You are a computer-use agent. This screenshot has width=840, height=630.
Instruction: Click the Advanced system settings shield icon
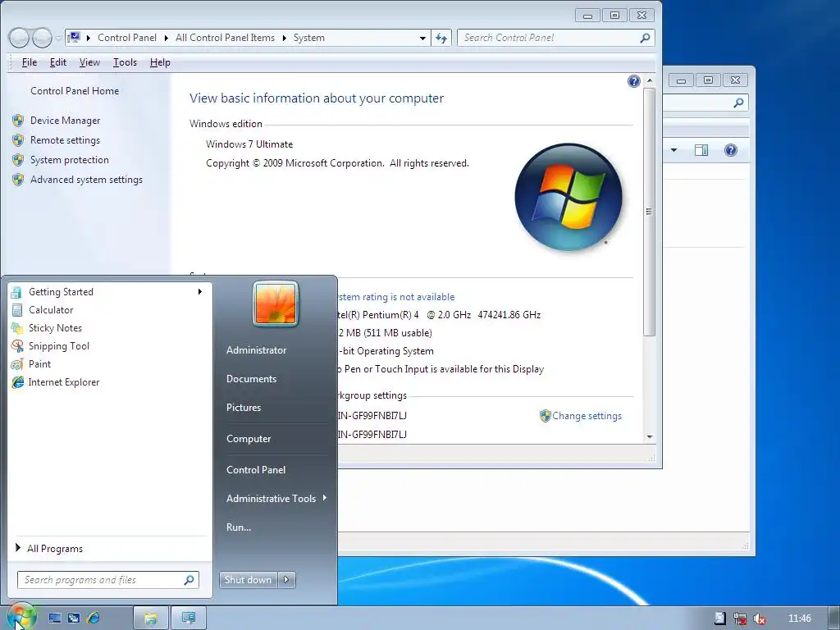(x=18, y=180)
